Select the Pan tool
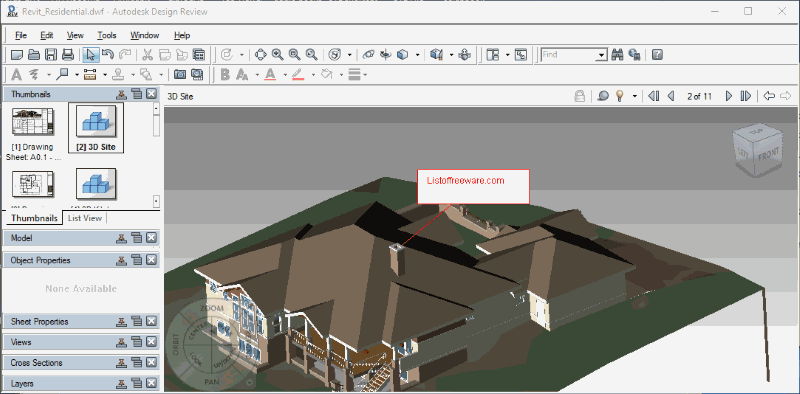This screenshot has width=800, height=394. pos(261,55)
